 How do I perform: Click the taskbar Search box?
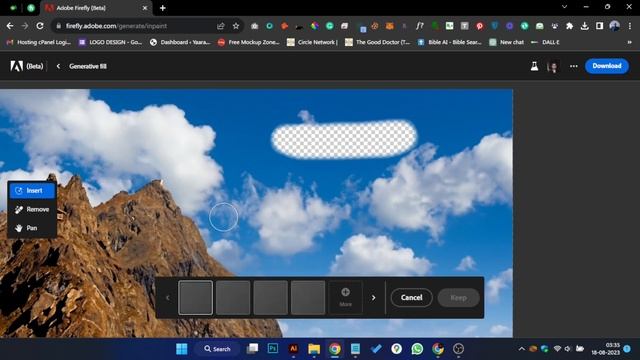(x=218, y=349)
